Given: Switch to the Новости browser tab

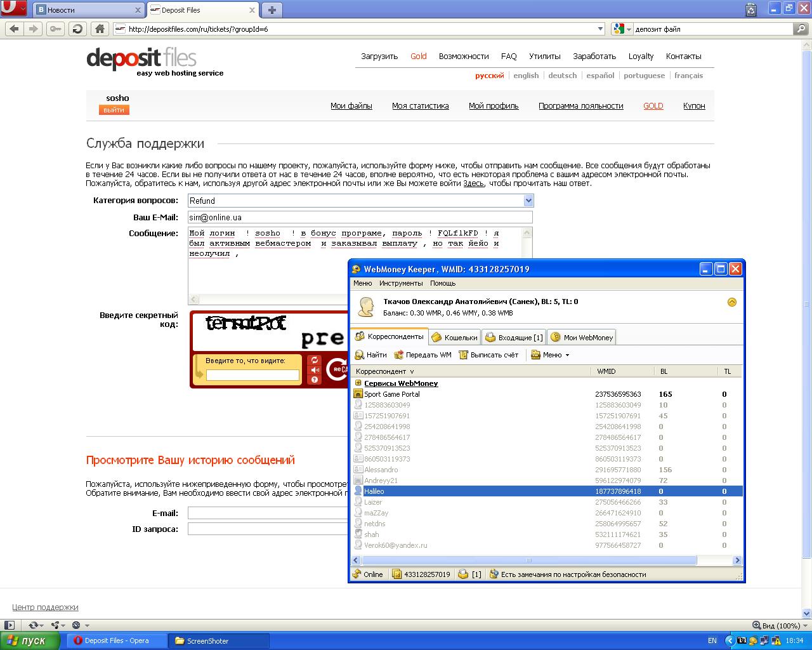Looking at the screenshot, I should point(89,10).
